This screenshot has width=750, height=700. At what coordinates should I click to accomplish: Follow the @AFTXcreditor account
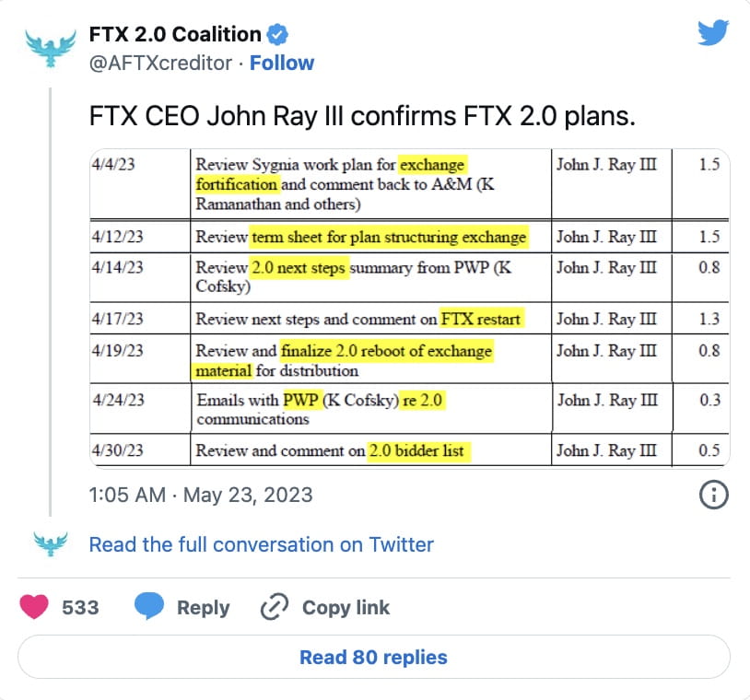pyautogui.click(x=282, y=63)
